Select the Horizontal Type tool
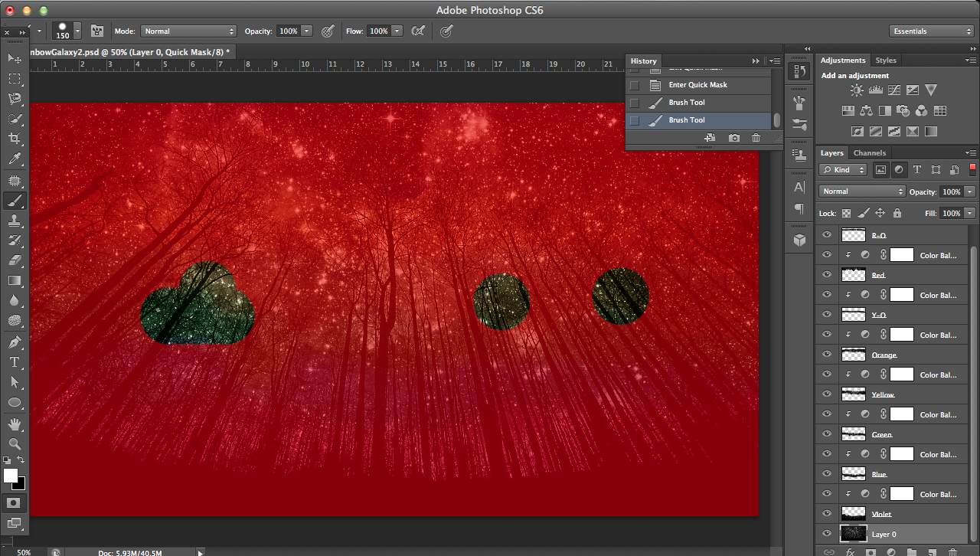980x556 pixels. [15, 361]
